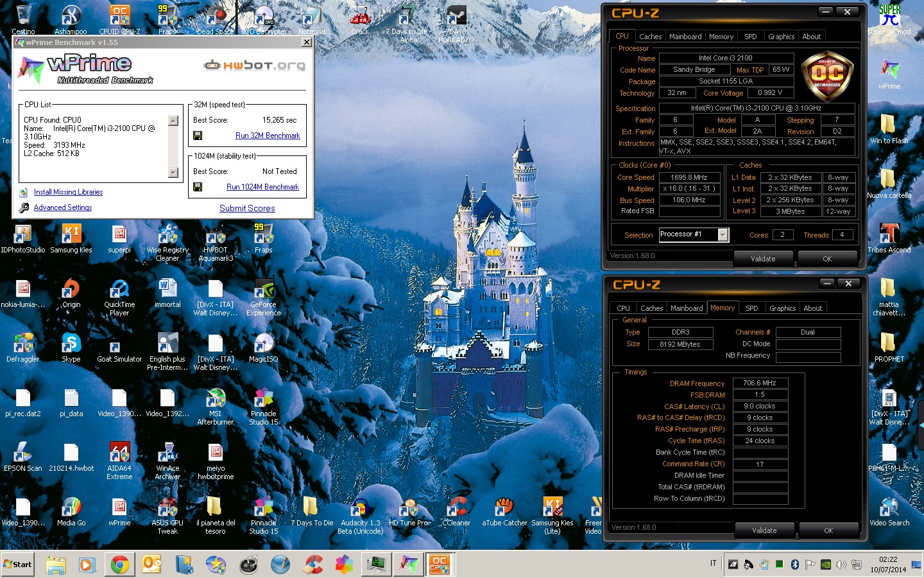Click the HWBOT.org logo in wPrime
This screenshot has width=924, height=578.
coord(254,65)
